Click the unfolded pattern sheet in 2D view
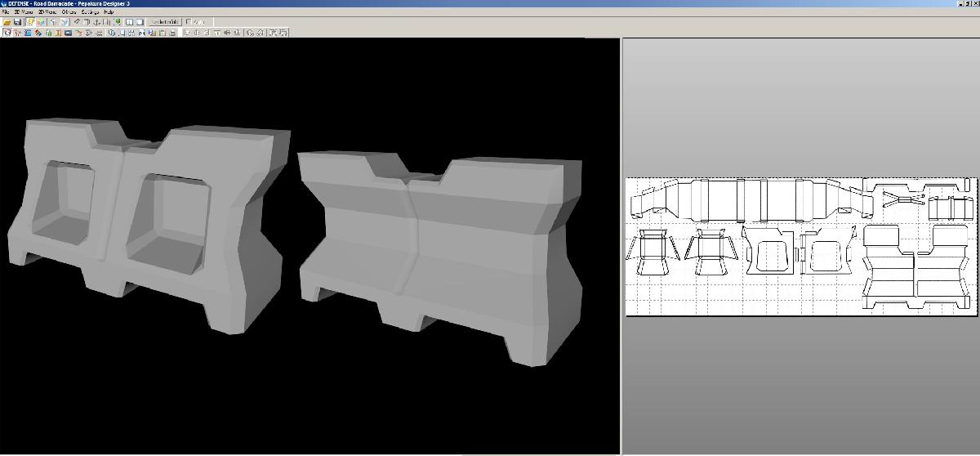This screenshot has width=980, height=456. (800, 245)
